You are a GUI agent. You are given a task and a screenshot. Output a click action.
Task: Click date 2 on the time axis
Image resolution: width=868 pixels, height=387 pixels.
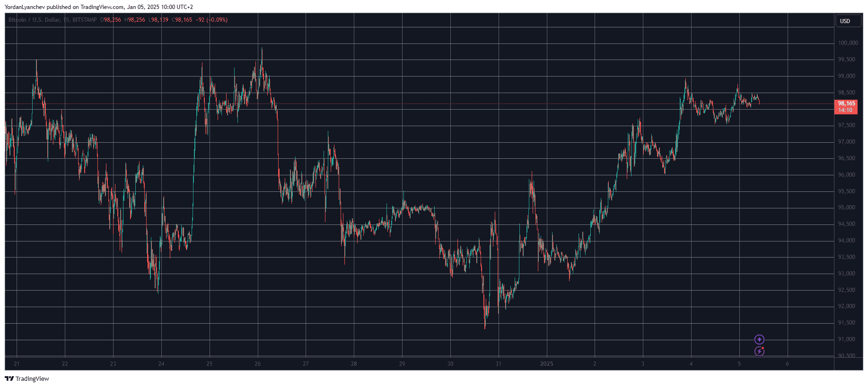click(595, 364)
